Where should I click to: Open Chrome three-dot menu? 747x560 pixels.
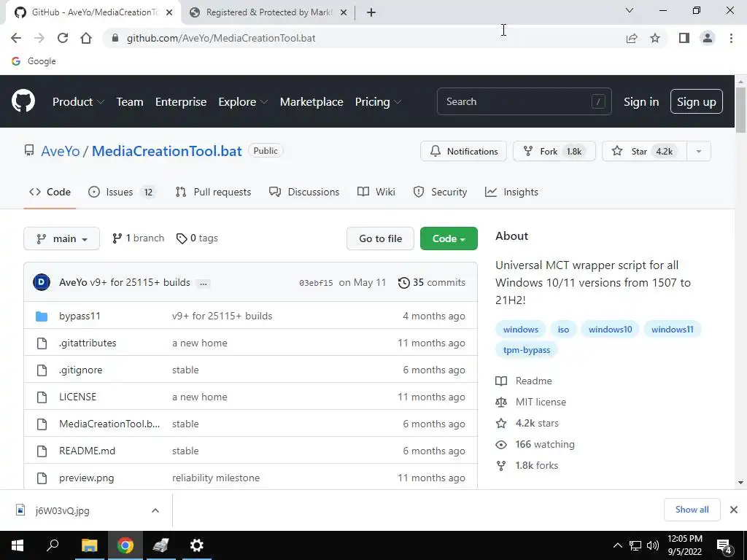[731, 38]
